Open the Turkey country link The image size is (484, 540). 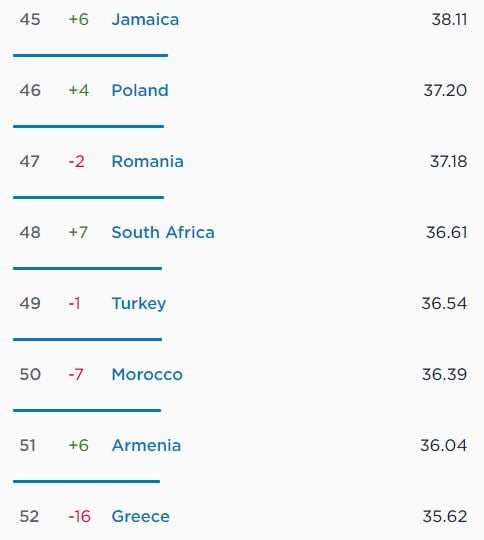coord(139,304)
